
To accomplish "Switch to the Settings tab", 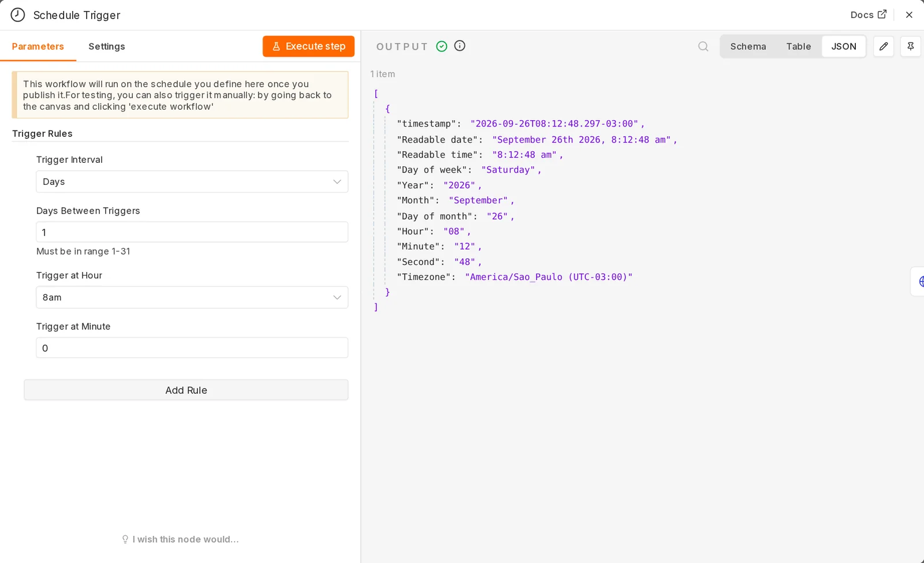I will point(107,46).
